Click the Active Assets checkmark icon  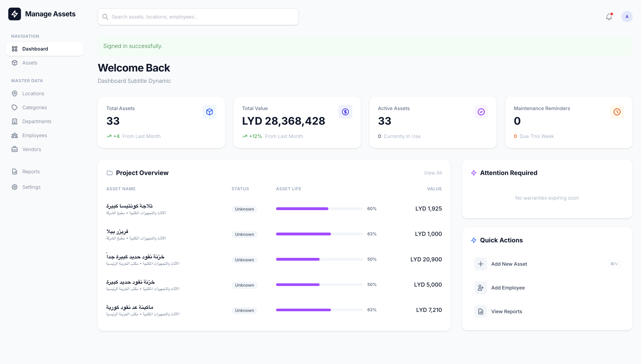click(x=481, y=112)
